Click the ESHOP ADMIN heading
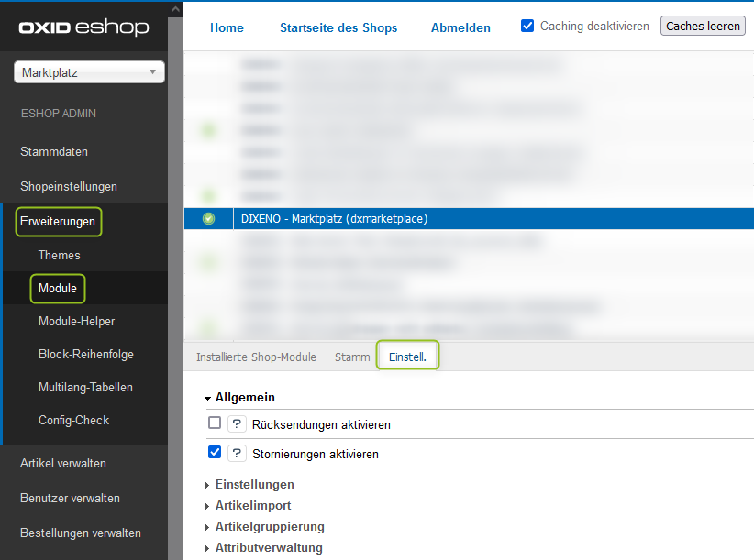Screen dimensions: 754x560 pos(59,114)
